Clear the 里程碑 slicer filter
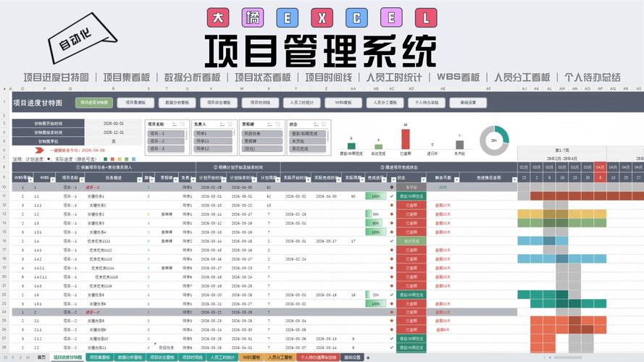 278,124
